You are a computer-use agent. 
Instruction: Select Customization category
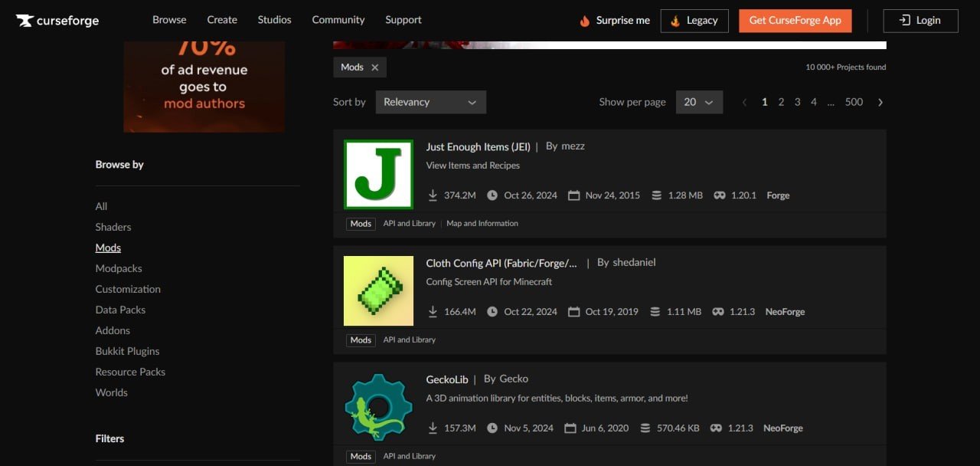(128, 289)
